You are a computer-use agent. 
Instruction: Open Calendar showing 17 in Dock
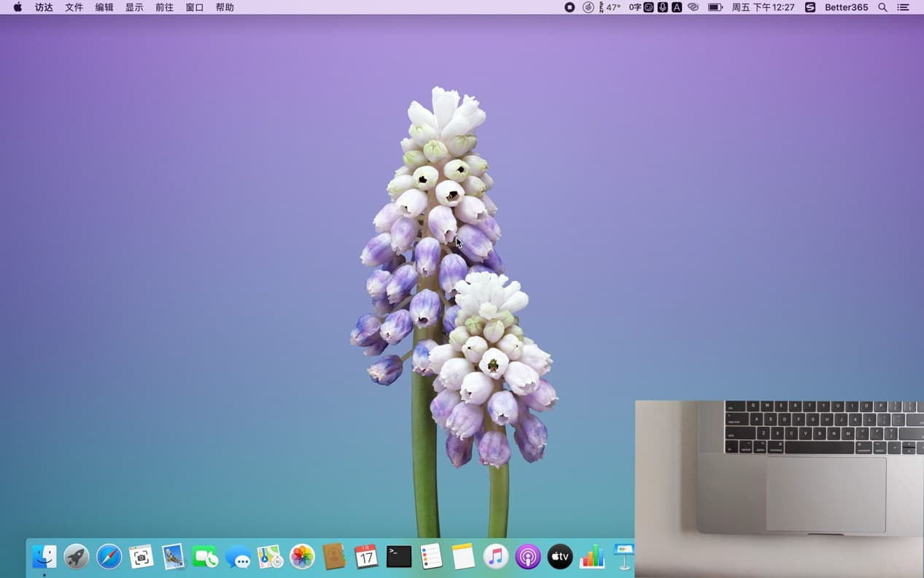point(366,557)
